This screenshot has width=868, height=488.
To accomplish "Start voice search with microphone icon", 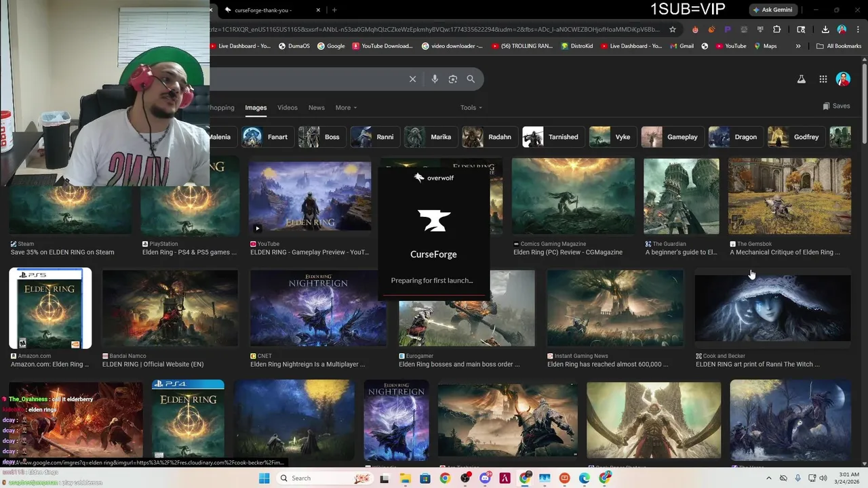I will pos(435,79).
